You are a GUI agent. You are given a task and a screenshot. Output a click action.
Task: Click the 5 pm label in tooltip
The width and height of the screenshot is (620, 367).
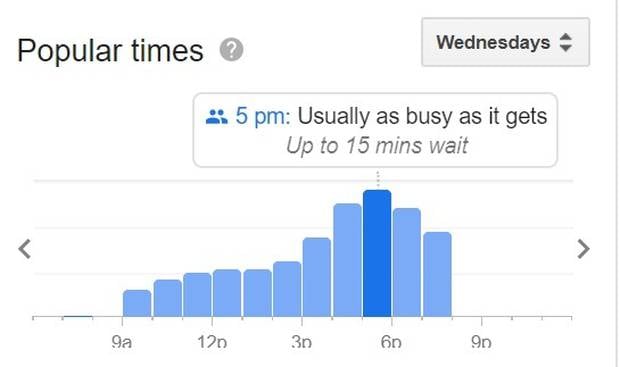[263, 116]
